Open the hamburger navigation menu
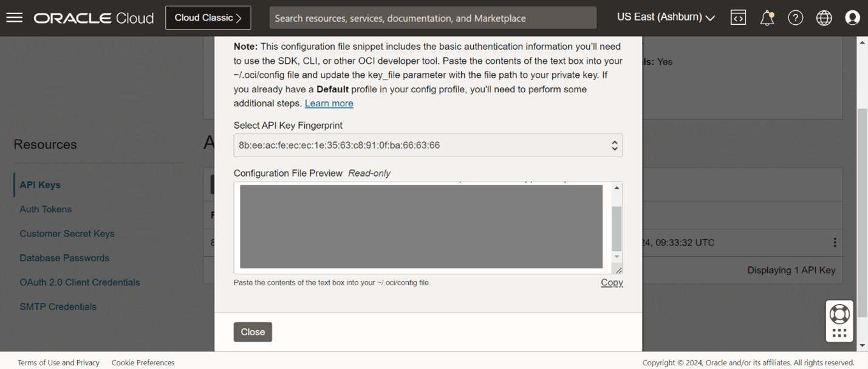Viewport: 868px width, 369px height. [x=14, y=18]
